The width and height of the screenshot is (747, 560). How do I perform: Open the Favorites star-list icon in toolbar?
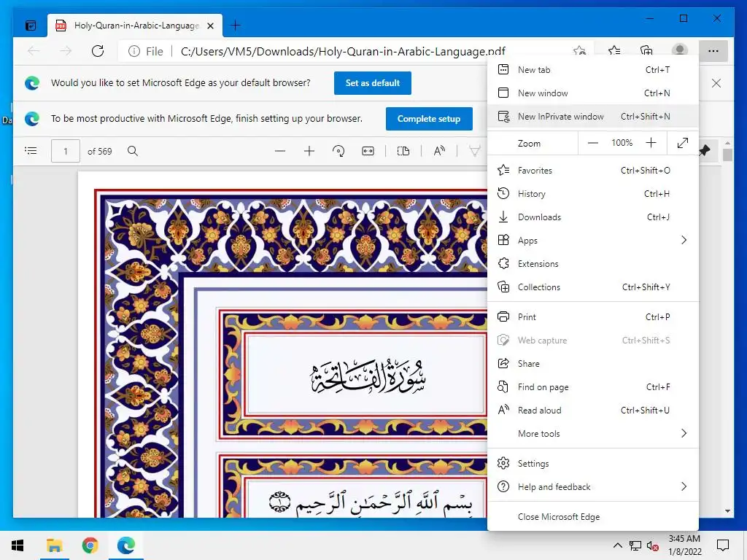coord(614,50)
